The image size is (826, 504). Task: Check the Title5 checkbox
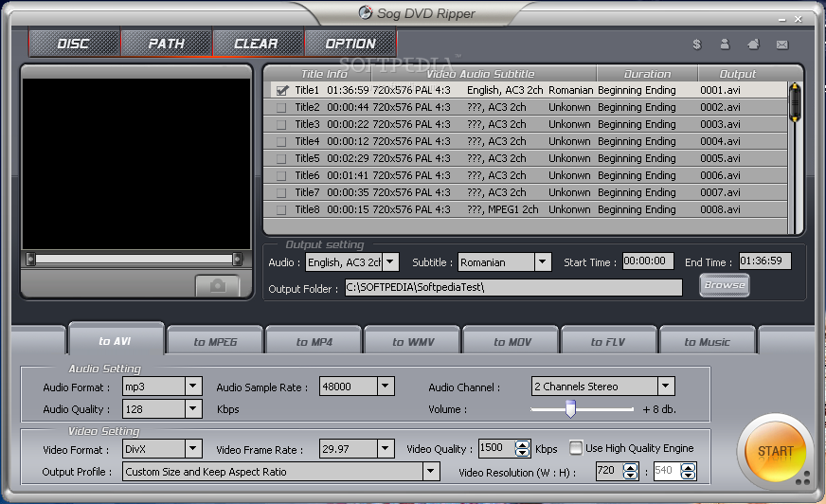(281, 158)
